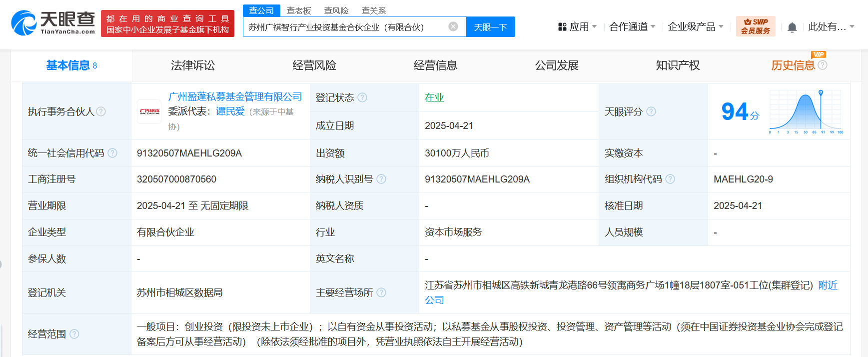
Task: Show help for 主要经营场所
Action: coord(381,292)
